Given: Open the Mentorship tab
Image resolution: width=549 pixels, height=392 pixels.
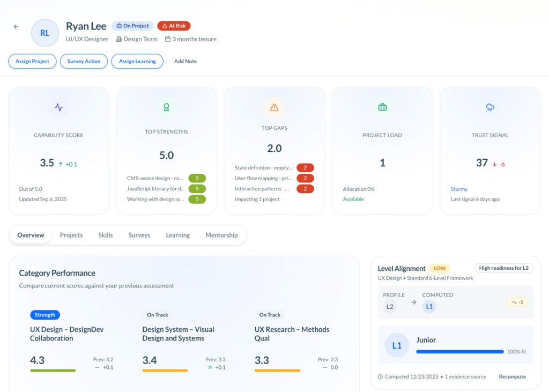Looking at the screenshot, I should pos(221,235).
